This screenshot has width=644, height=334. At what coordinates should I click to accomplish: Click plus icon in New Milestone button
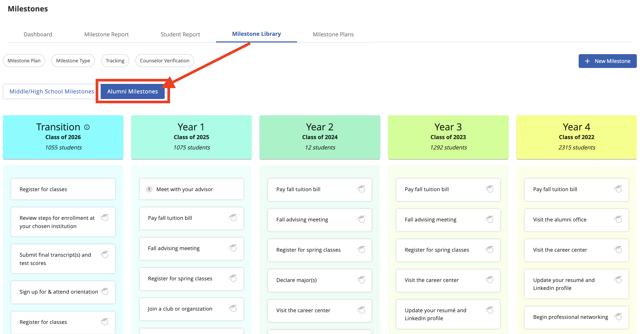(587, 61)
